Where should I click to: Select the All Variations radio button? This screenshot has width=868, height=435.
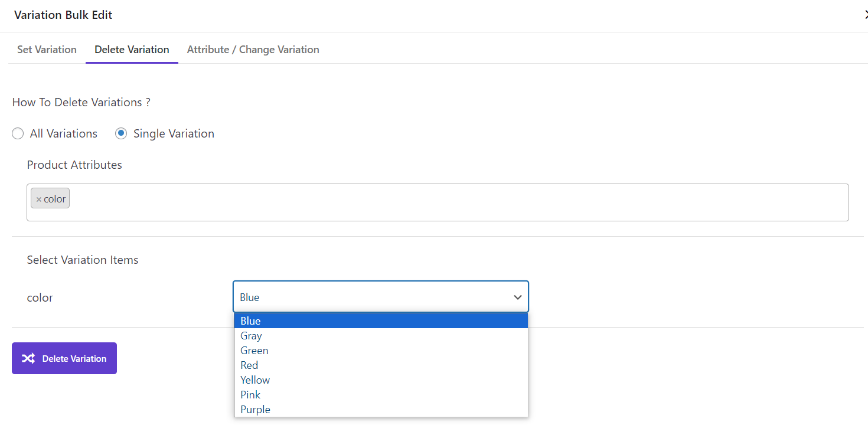click(18, 134)
